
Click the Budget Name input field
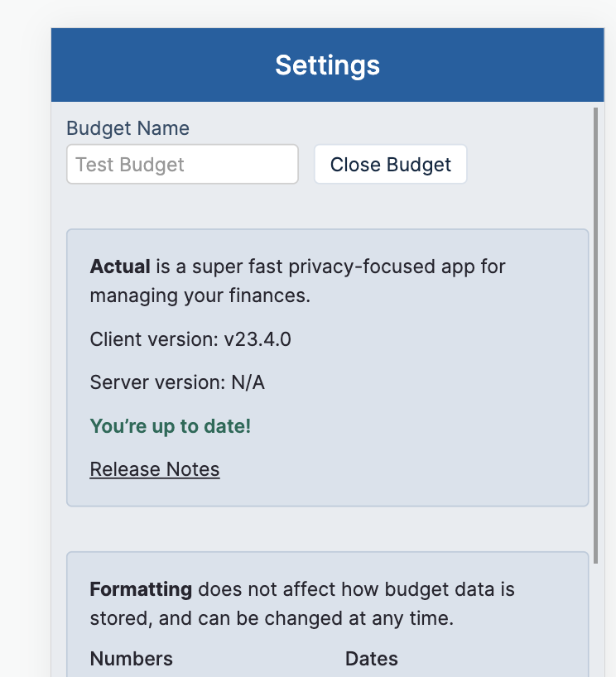point(182,164)
